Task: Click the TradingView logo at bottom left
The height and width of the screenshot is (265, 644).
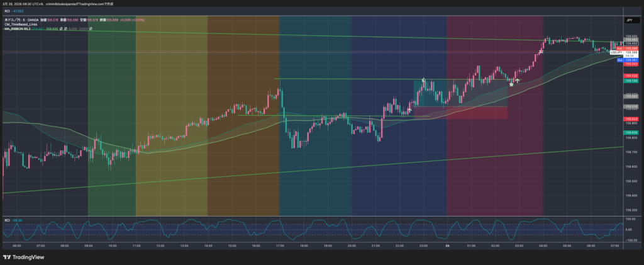Action: pyautogui.click(x=21, y=257)
